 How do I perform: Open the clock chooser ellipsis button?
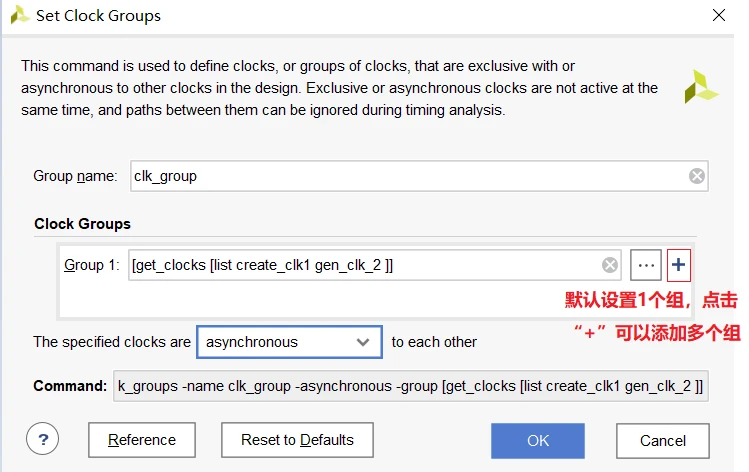point(646,265)
